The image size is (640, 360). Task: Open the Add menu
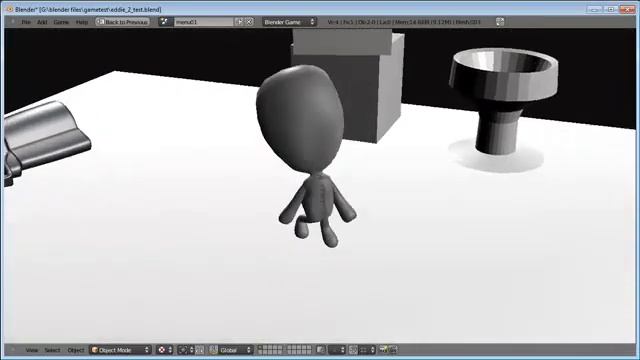point(42,22)
